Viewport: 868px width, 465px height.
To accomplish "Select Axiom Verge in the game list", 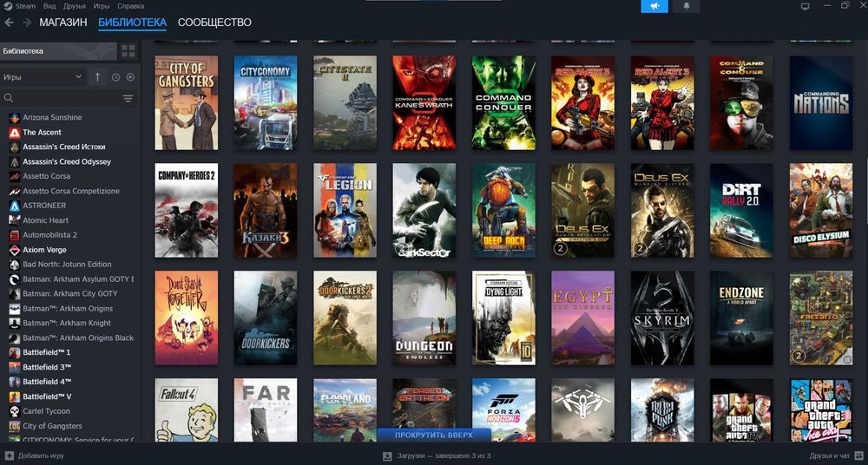I will pos(44,250).
